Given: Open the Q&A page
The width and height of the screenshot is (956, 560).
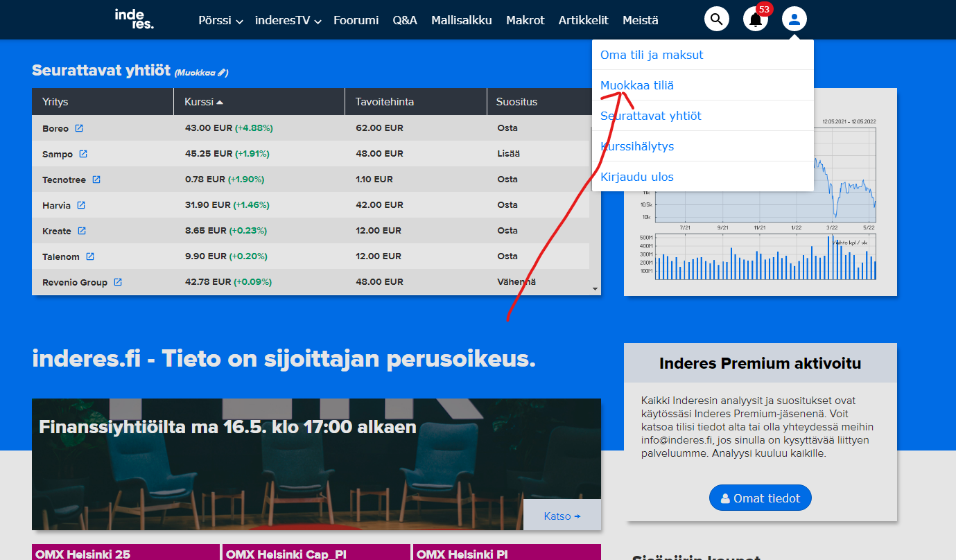Looking at the screenshot, I should coord(405,20).
